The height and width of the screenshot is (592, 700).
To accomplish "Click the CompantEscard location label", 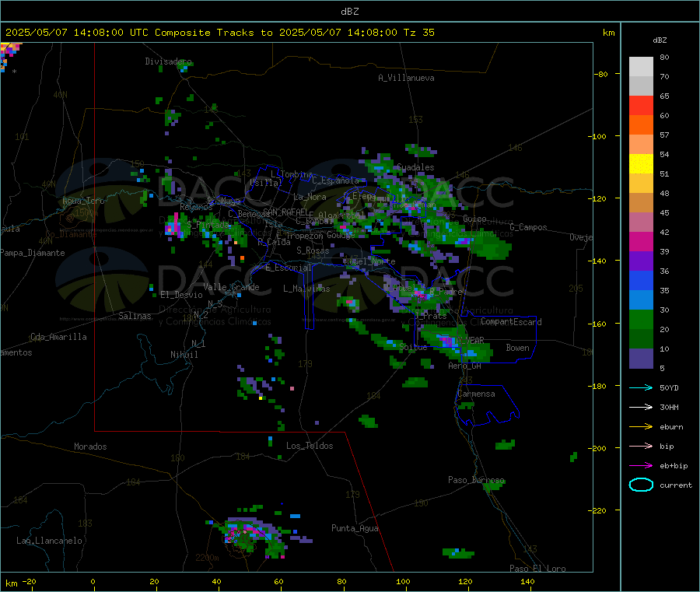I will (511, 322).
